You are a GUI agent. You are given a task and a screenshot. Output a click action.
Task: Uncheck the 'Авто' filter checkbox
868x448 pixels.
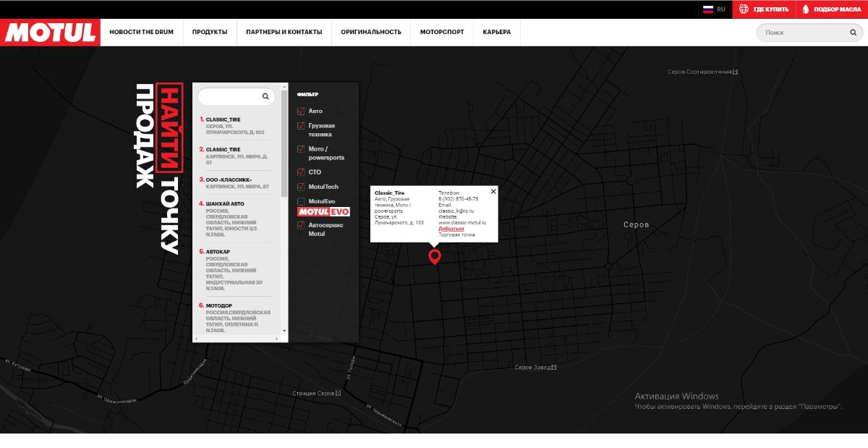[x=301, y=111]
